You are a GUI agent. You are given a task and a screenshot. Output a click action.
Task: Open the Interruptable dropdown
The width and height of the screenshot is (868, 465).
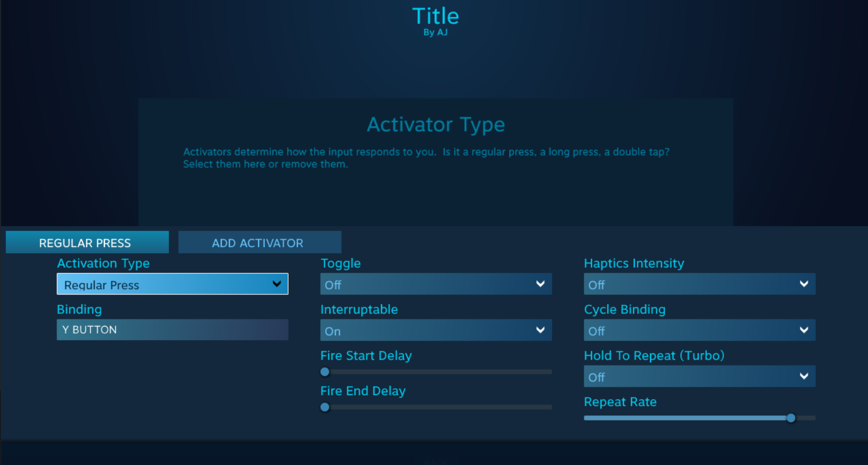coord(436,330)
